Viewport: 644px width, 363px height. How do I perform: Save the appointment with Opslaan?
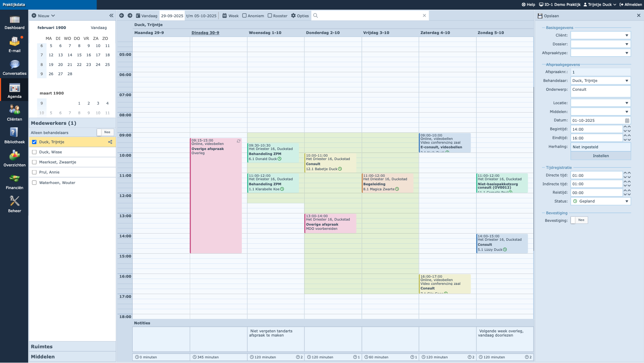[548, 16]
